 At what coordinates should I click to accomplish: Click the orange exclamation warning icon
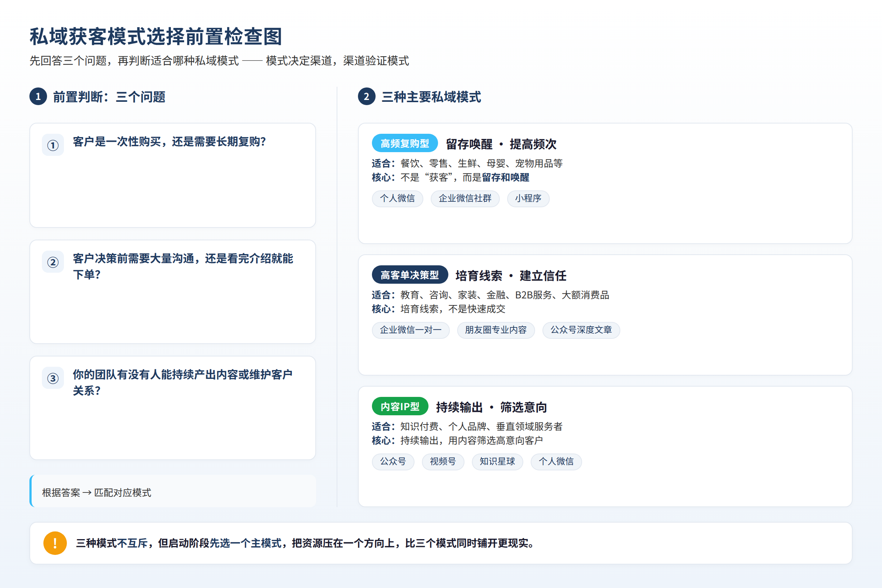pyautogui.click(x=55, y=543)
